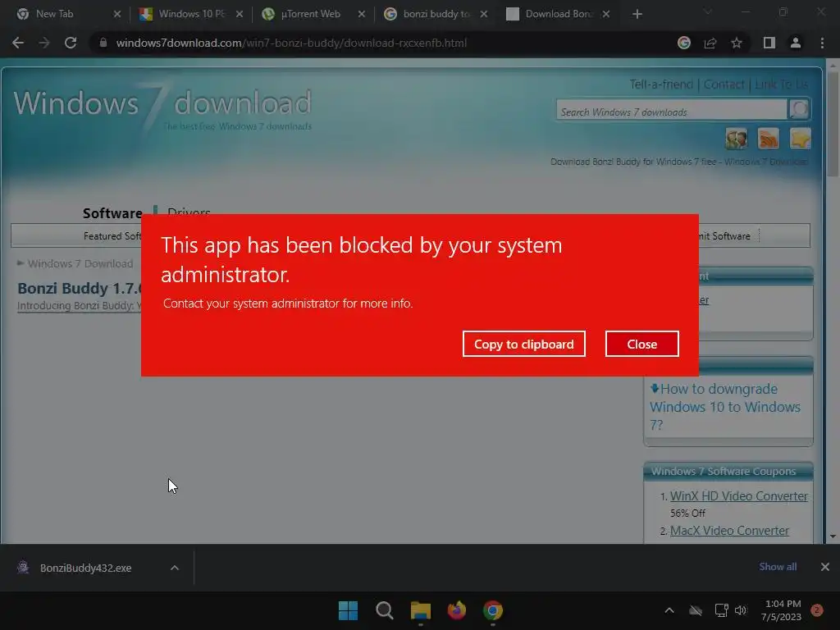This screenshot has width=840, height=630.
Task: Open the notification badge in taskbar
Action: pyautogui.click(x=817, y=610)
